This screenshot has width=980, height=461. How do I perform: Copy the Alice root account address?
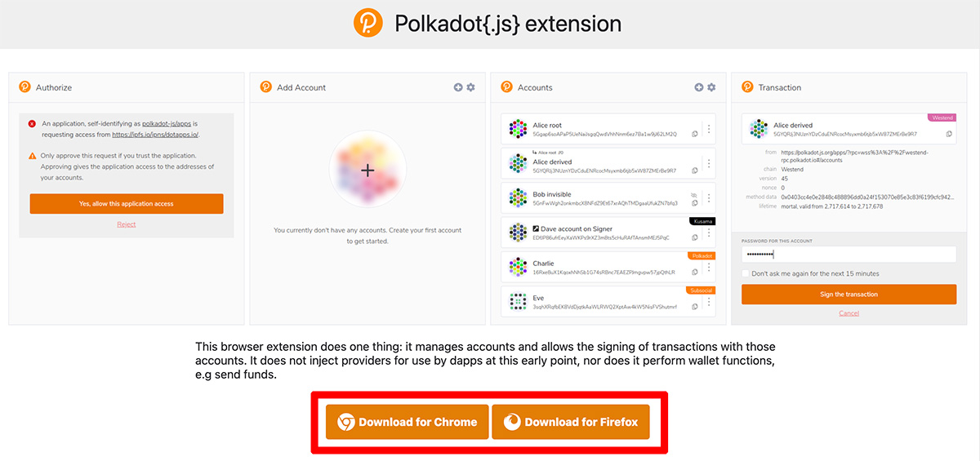[x=694, y=134]
